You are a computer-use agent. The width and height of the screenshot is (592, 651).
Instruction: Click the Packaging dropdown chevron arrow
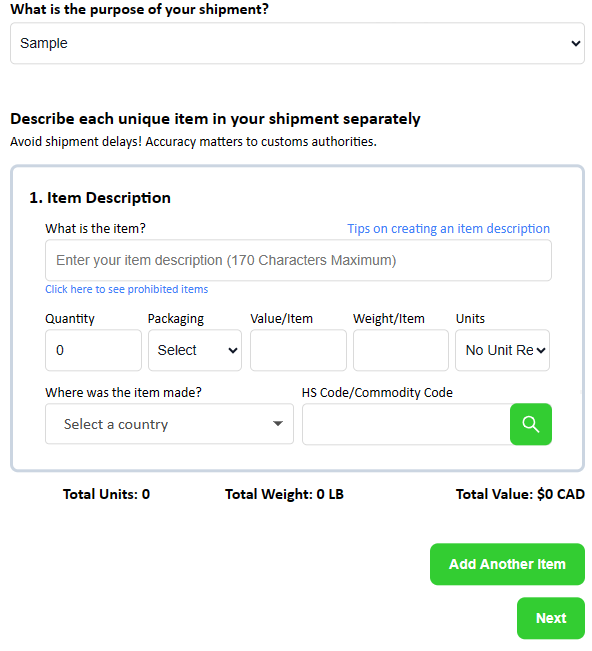pos(233,350)
